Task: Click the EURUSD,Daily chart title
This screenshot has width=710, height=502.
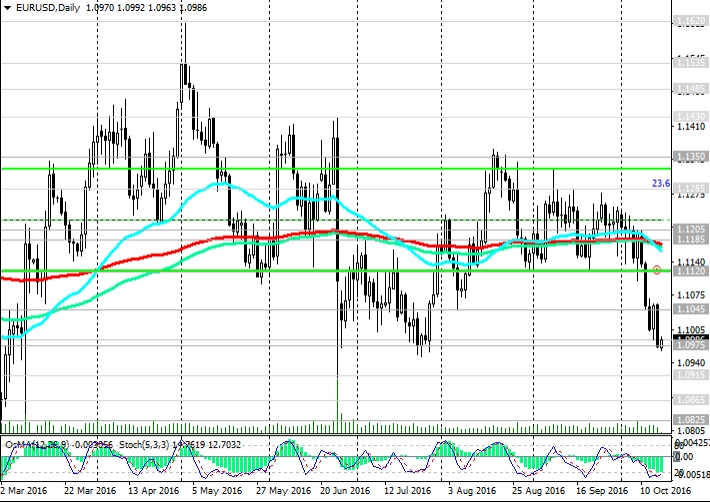Action: (x=48, y=8)
